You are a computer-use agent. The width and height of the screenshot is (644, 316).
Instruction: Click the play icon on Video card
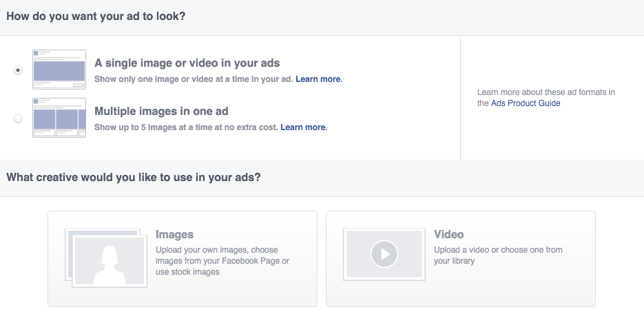(384, 255)
